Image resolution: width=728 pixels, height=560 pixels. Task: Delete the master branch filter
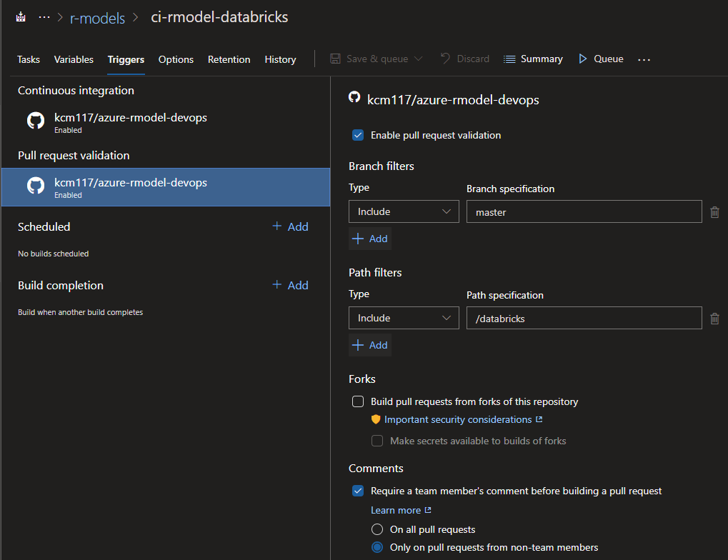pyautogui.click(x=714, y=212)
